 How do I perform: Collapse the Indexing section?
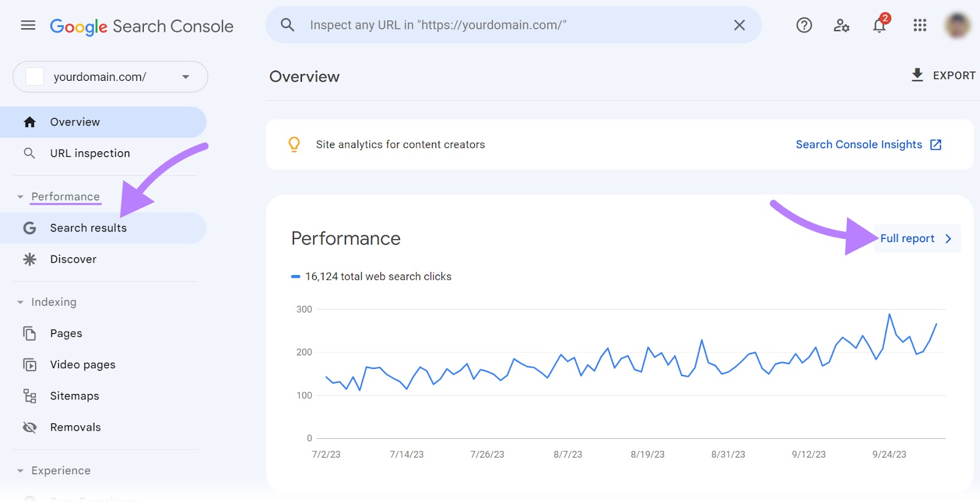tap(20, 302)
